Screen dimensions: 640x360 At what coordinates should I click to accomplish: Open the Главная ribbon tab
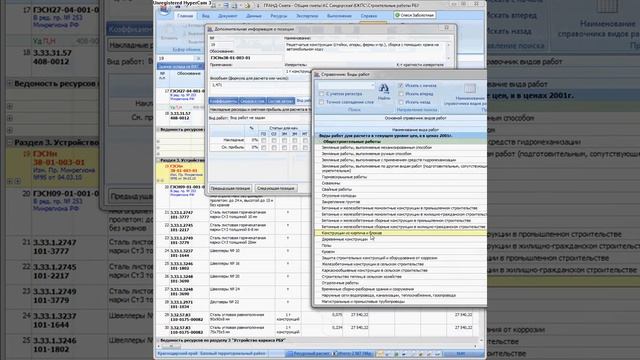[185, 16]
